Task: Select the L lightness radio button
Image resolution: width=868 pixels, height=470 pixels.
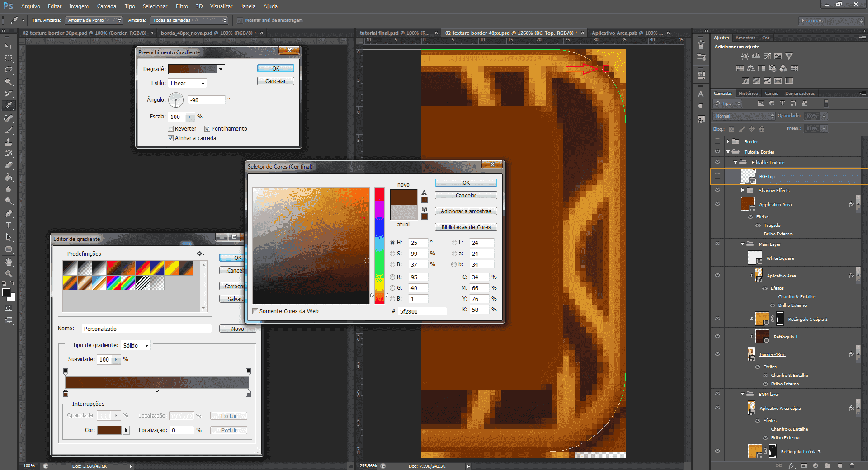Action: pos(454,243)
